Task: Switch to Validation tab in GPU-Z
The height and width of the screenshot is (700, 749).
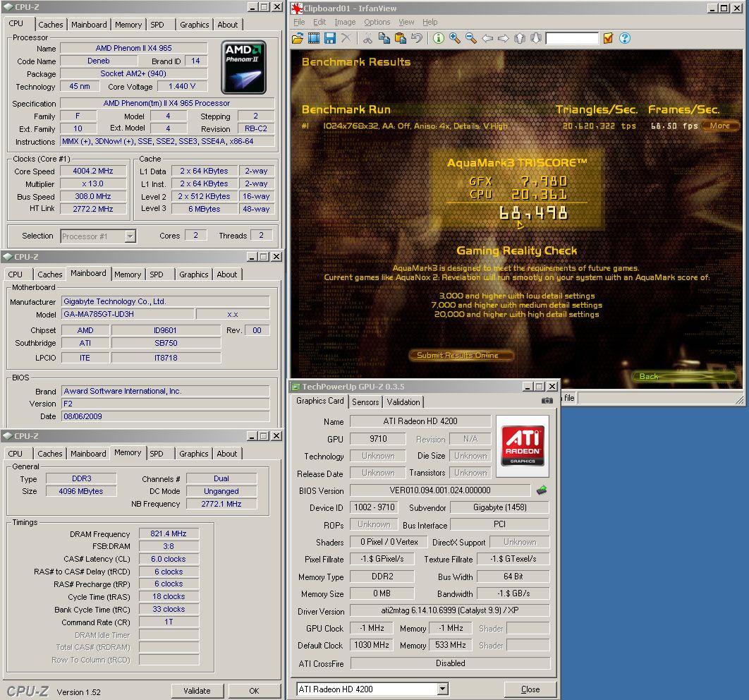Action: tap(403, 402)
